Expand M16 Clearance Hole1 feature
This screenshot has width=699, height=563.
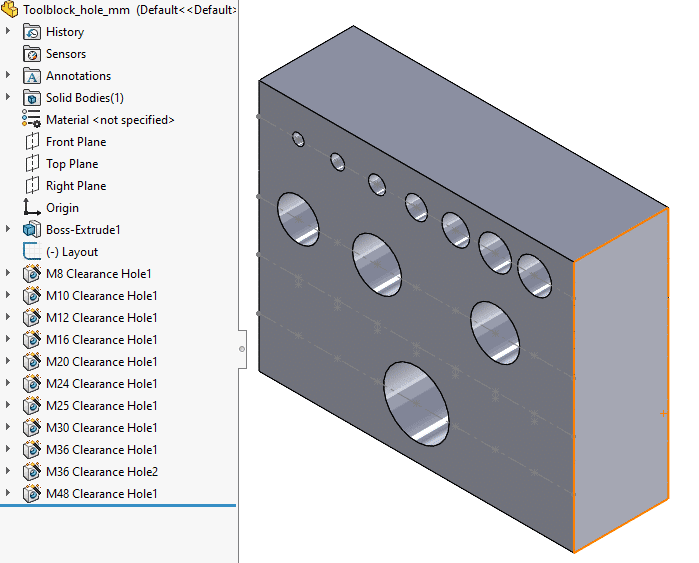point(8,339)
